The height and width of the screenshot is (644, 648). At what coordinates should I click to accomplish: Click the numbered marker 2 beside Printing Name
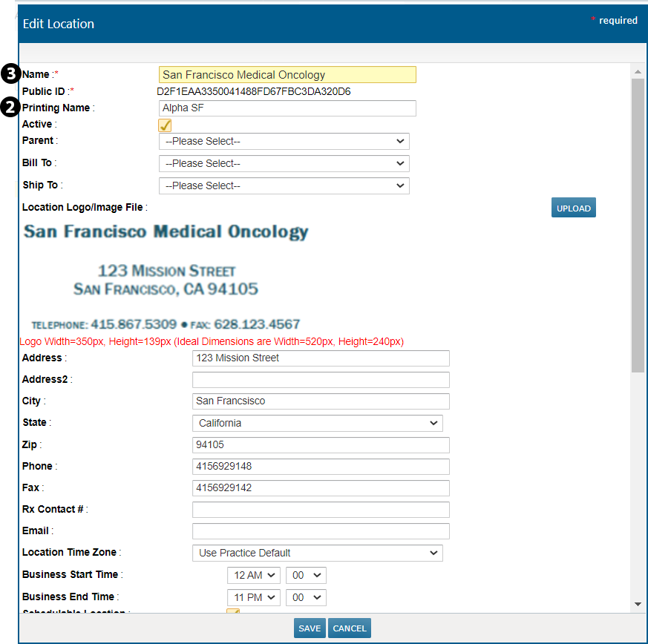click(10, 108)
